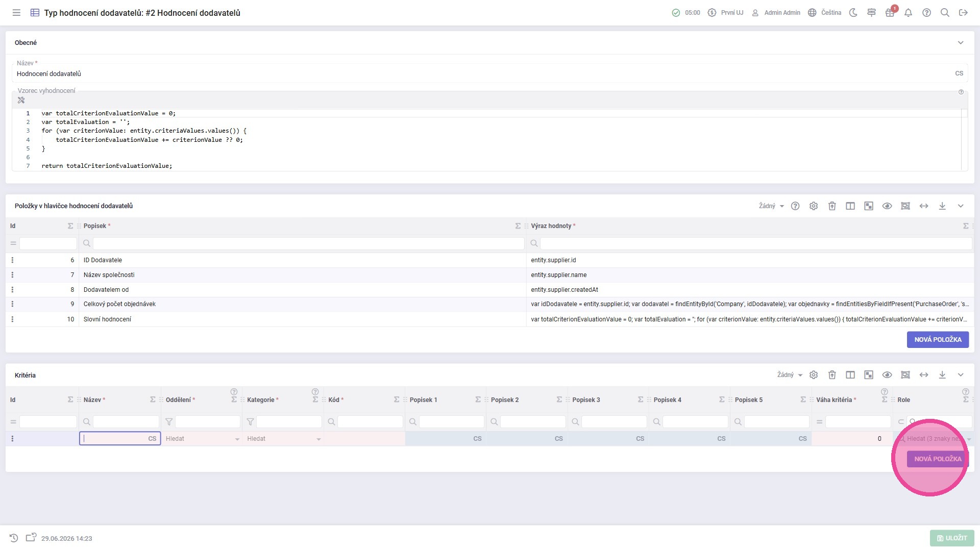Viewport: 980px width, 551px height.
Task: Open Kategorie dropdown in new criteria row
Action: [283, 439]
